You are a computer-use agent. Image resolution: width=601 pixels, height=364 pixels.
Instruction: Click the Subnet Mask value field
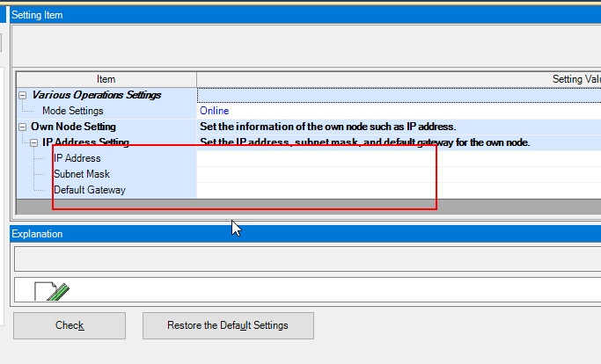[399, 174]
